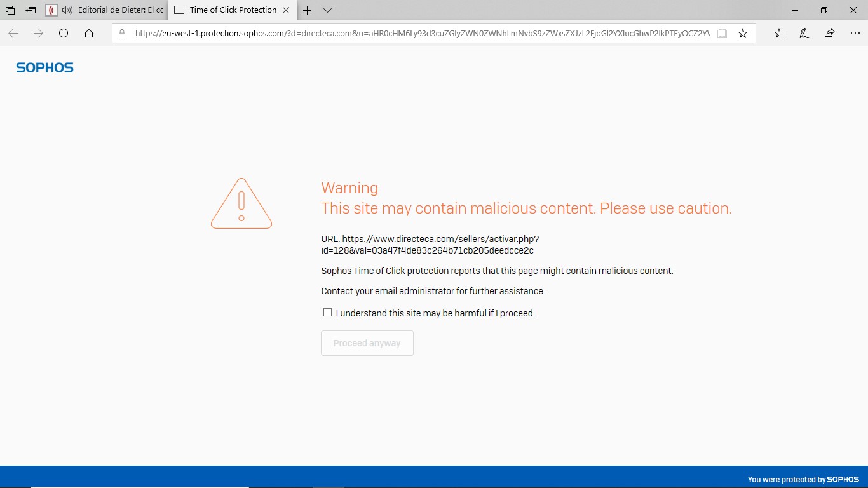The image size is (868, 488).
Task: Check the 'I understand this site may be harmful' box
Action: click(x=327, y=312)
